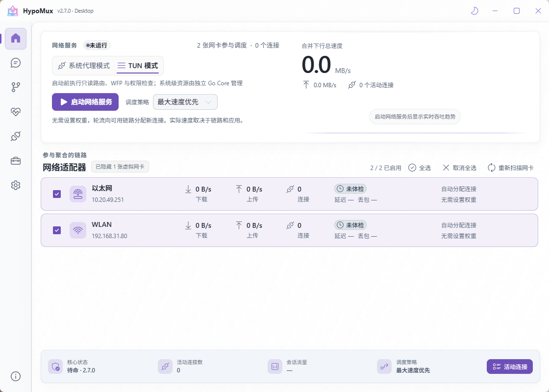Open the 活动连接 button in footer

(x=510, y=367)
